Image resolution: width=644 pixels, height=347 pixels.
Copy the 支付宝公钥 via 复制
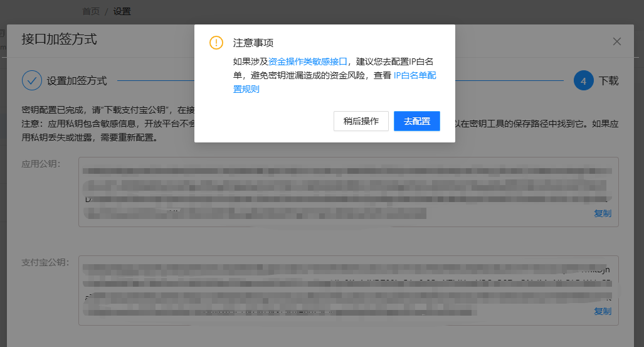[602, 311]
